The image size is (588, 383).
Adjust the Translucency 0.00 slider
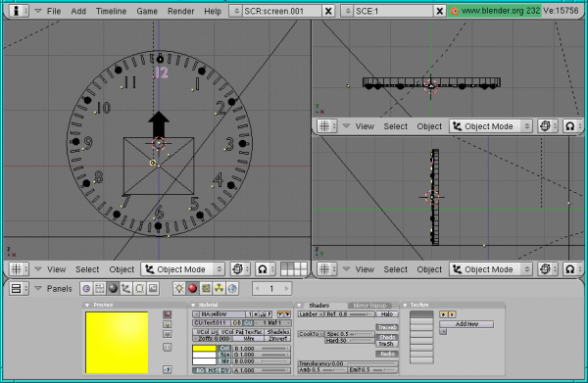[348, 363]
